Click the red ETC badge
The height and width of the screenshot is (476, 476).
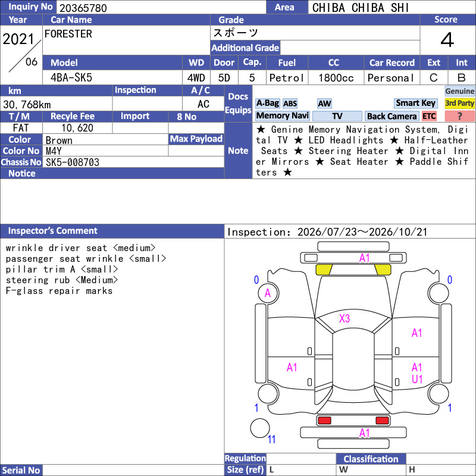429,116
